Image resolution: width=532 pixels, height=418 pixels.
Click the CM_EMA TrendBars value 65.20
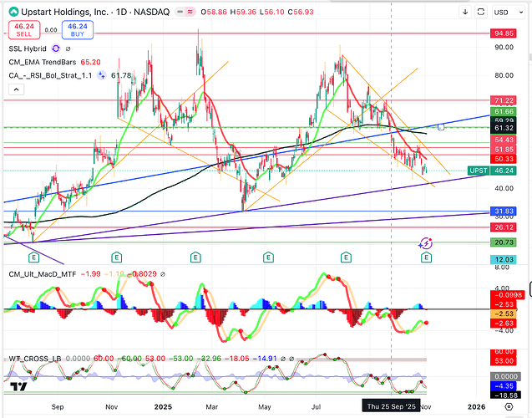tap(90, 62)
